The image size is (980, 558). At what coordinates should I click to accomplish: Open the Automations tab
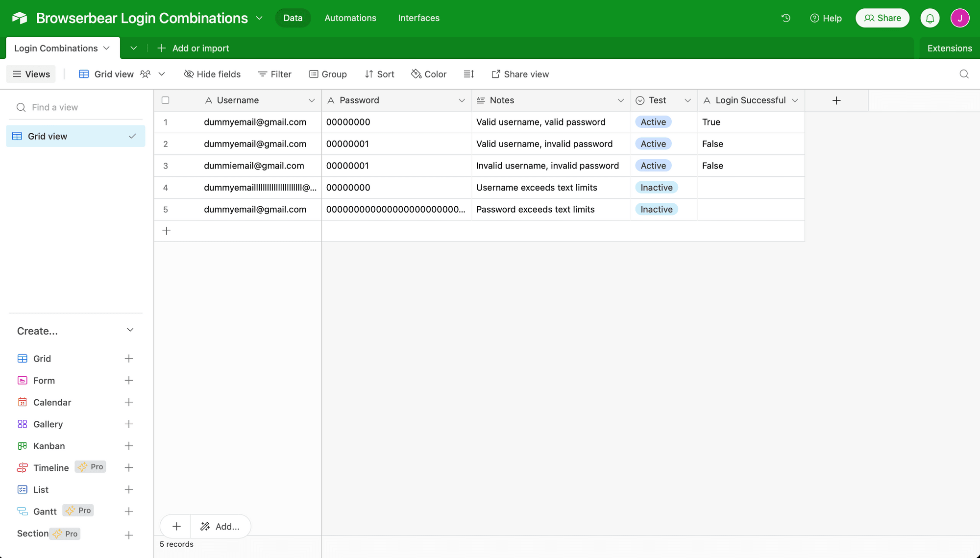[x=350, y=18]
